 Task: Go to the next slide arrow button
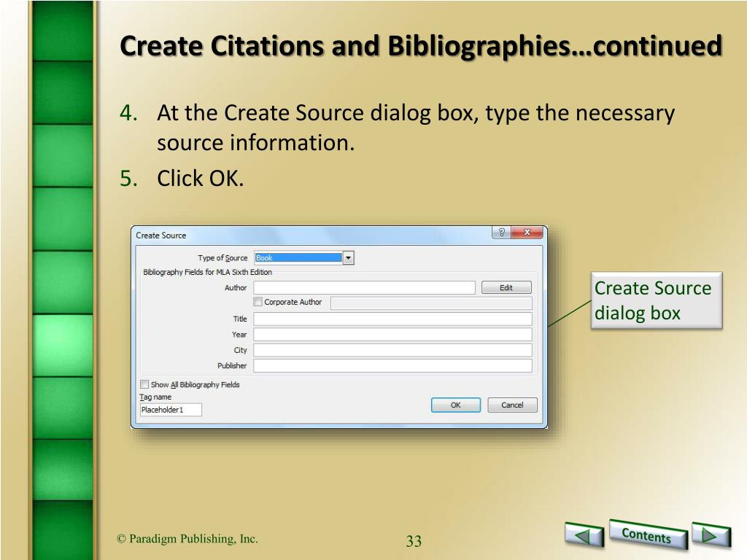click(x=711, y=534)
